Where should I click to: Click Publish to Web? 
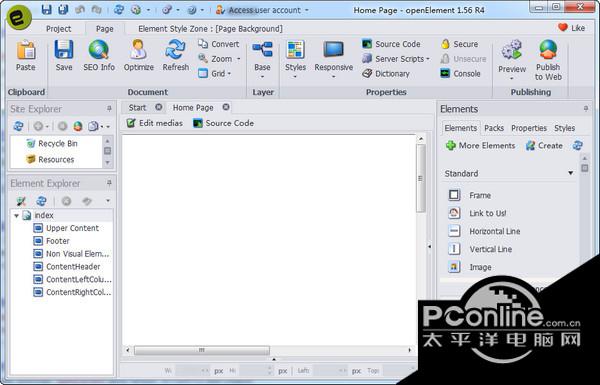[x=548, y=60]
